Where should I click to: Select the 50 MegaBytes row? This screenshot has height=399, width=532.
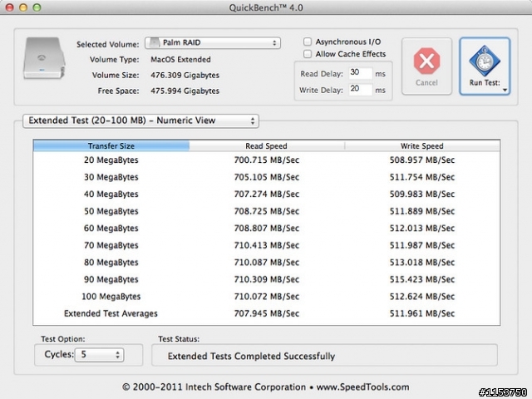point(266,211)
